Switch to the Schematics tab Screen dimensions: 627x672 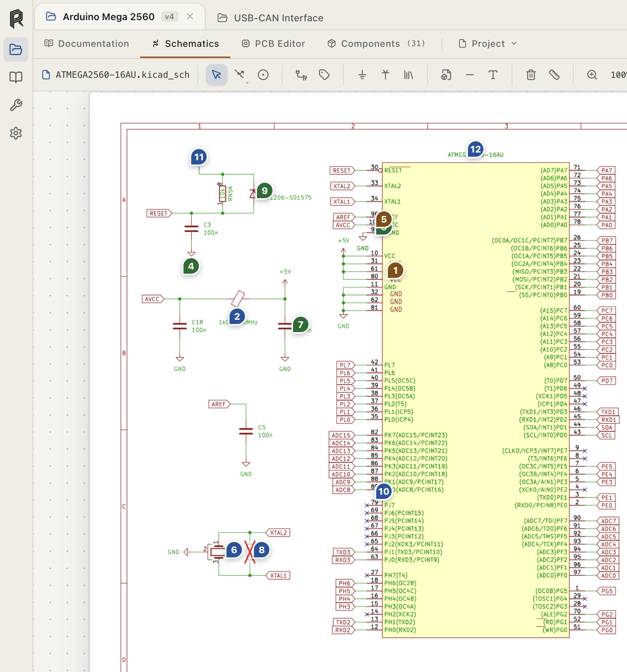(x=185, y=44)
